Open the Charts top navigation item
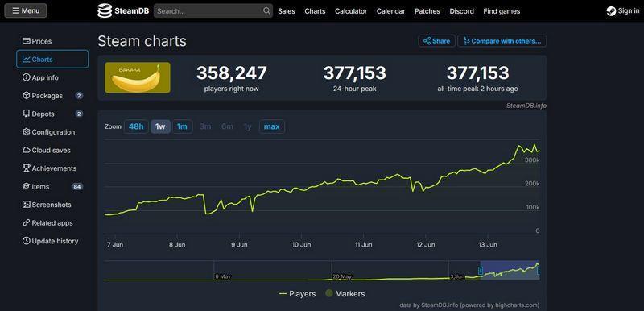The width and height of the screenshot is (644, 311). point(315,11)
